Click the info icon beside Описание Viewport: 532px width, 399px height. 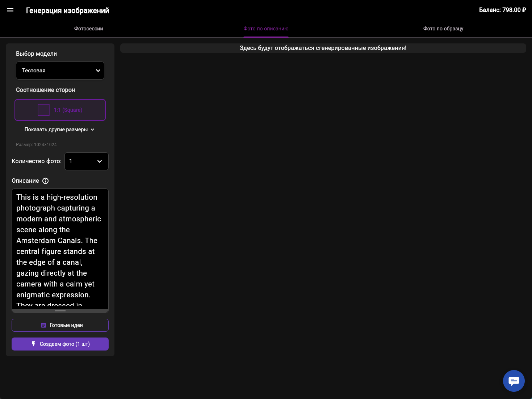coord(45,181)
